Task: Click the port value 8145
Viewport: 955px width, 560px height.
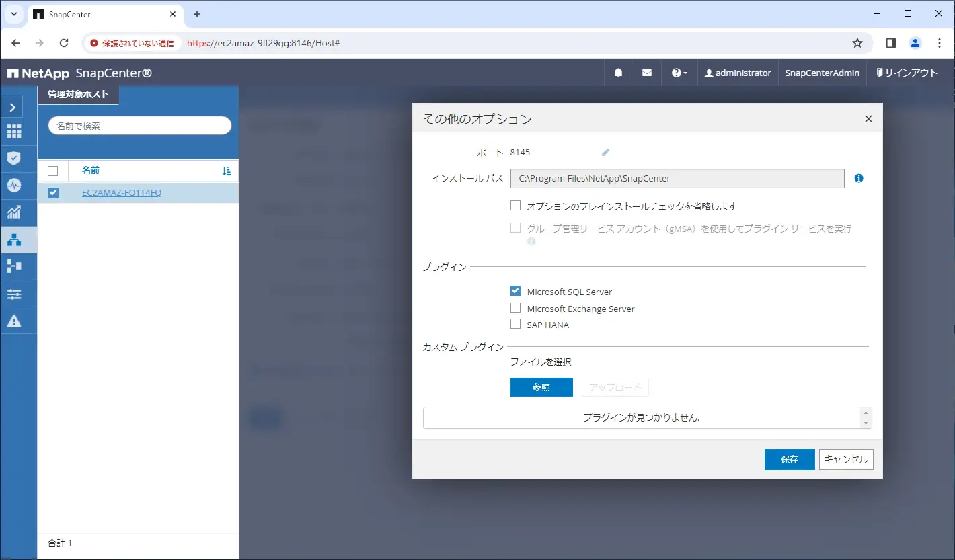Action: [x=520, y=153]
